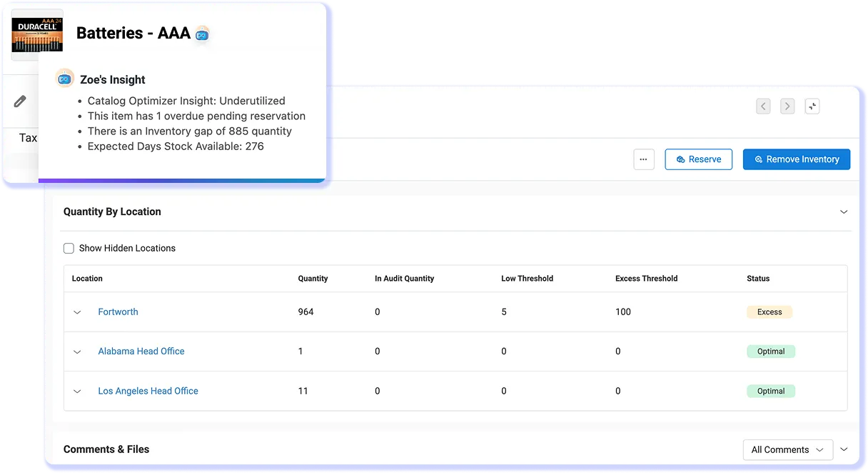Click the Excess status badge
The height and width of the screenshot is (473, 868).
769,312
